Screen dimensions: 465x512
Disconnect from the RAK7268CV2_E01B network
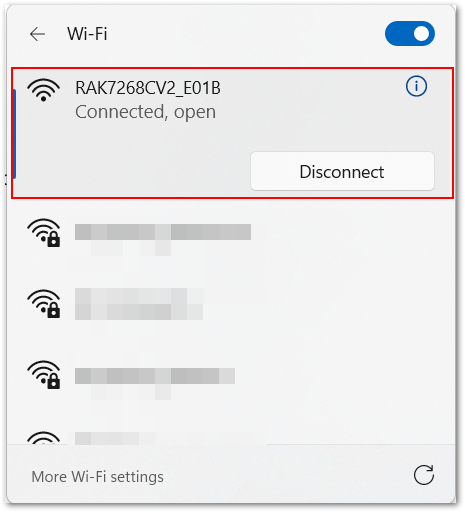click(342, 171)
